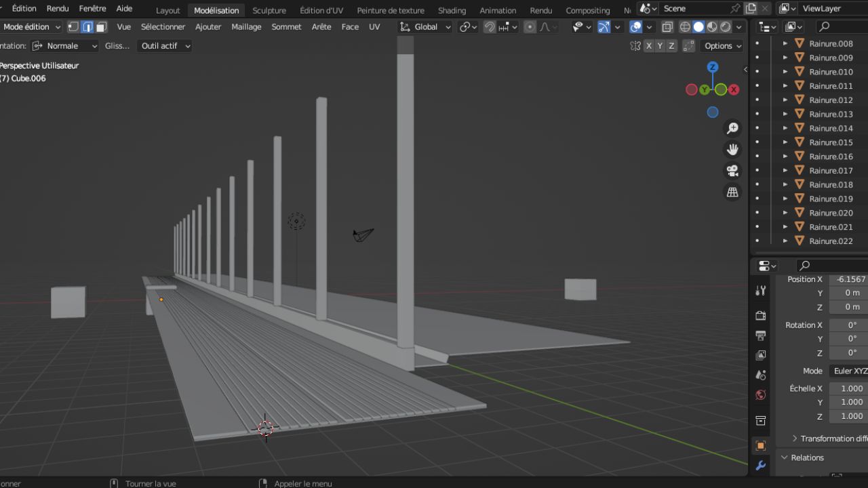The height and width of the screenshot is (488, 868).
Task: Open Euler XYZ rotation mode dropdown
Action: (848, 371)
